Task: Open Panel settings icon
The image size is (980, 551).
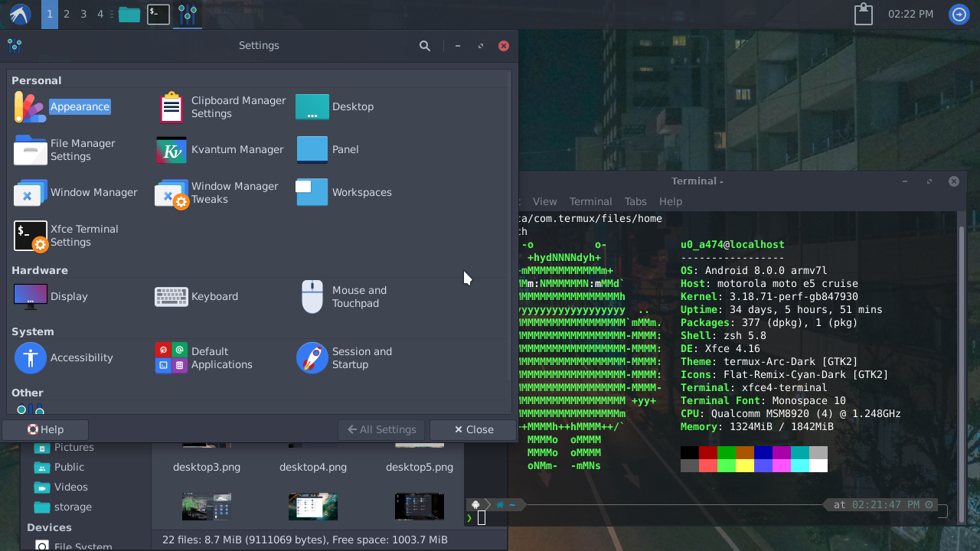Action: (x=312, y=150)
